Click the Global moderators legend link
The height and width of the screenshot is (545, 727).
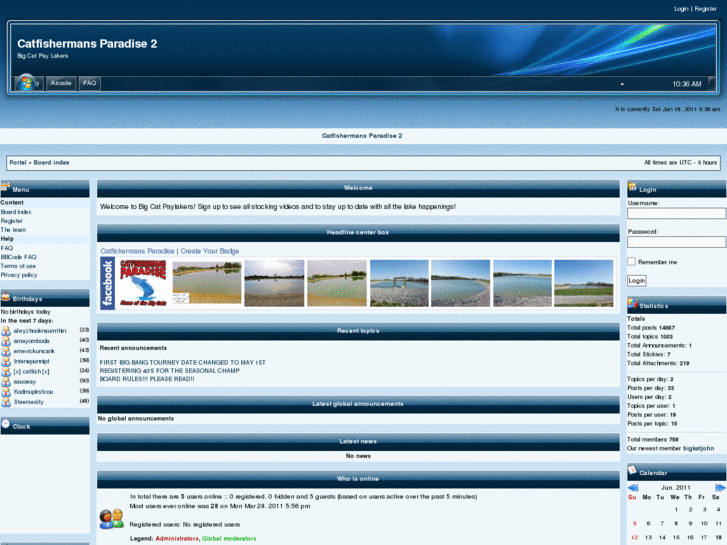pos(229,539)
